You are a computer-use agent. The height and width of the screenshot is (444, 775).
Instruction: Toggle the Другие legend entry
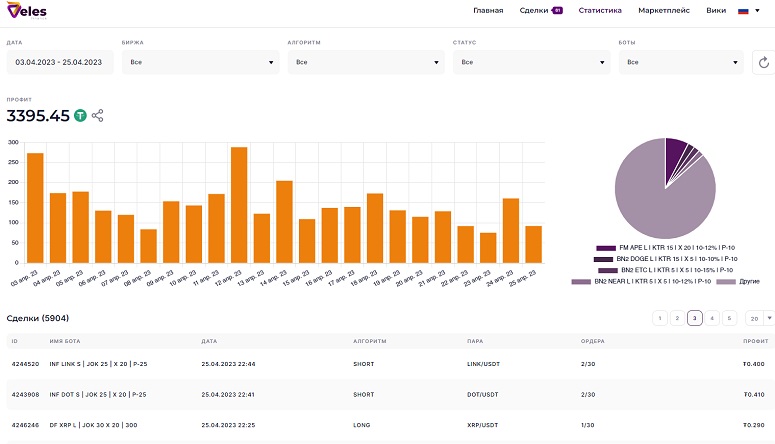738,281
